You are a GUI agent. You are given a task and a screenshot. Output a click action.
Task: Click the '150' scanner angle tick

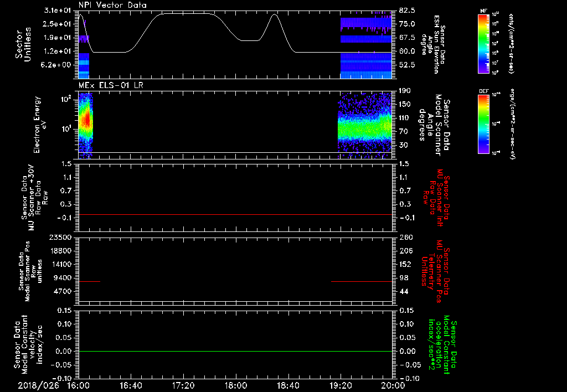pos(405,104)
